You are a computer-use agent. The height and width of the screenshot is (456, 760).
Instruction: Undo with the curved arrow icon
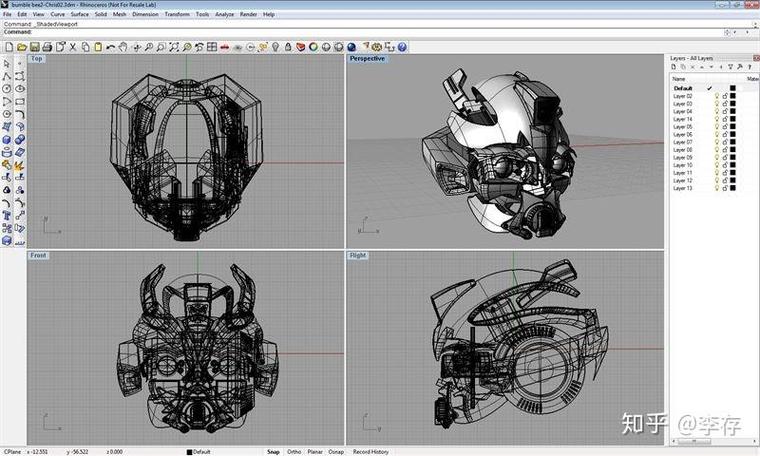[111, 47]
